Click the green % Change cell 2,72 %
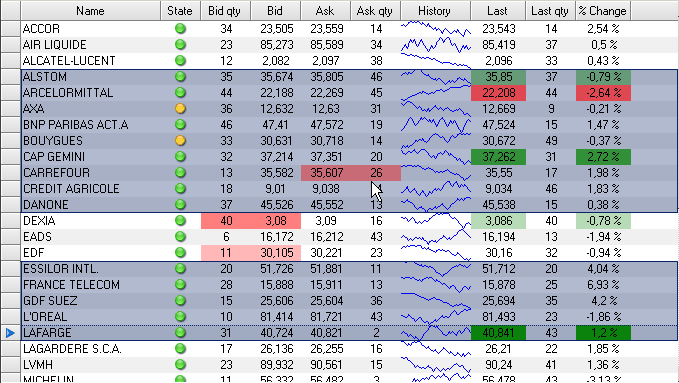The image size is (679, 383). tap(603, 157)
